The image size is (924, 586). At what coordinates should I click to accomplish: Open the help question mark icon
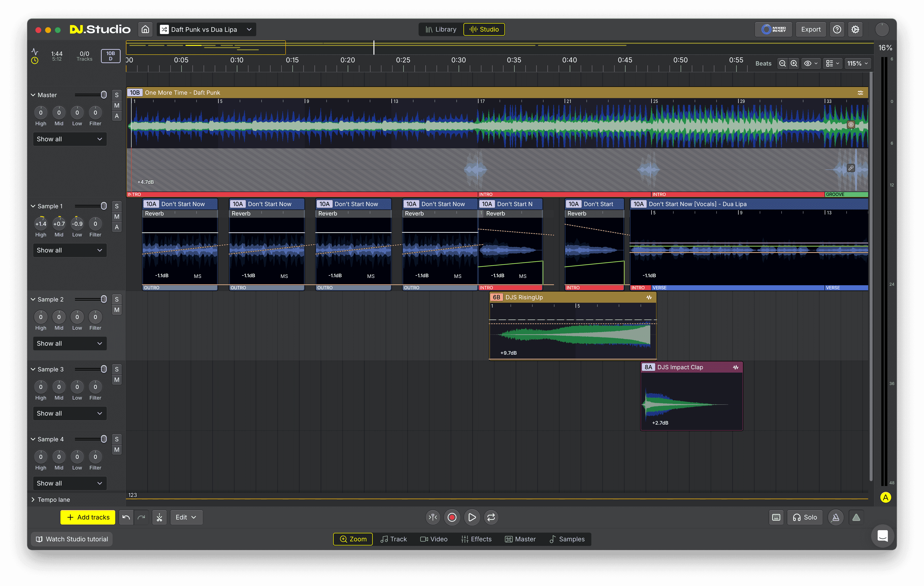837,29
